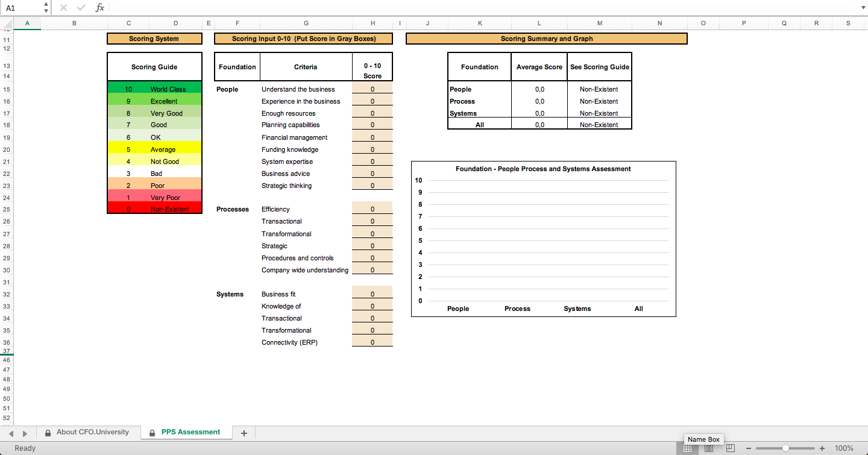Click the See Scoring Guide column heading

pyautogui.click(x=600, y=67)
